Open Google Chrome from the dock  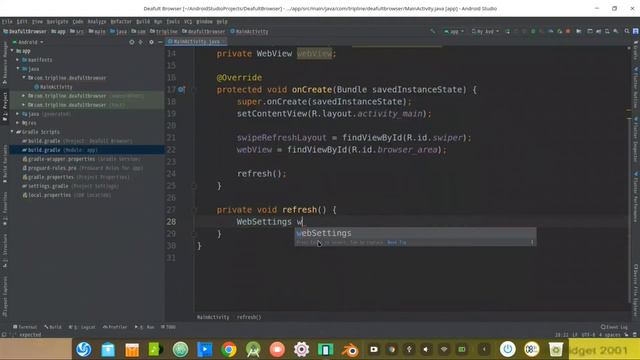click(229, 349)
